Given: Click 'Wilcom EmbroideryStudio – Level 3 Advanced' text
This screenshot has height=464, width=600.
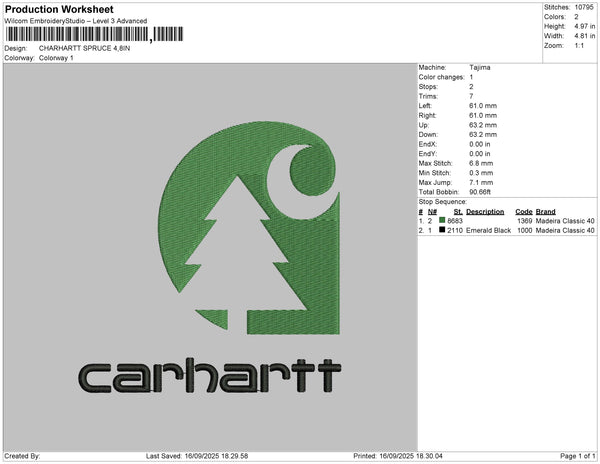Looking at the screenshot, I should point(76,21).
